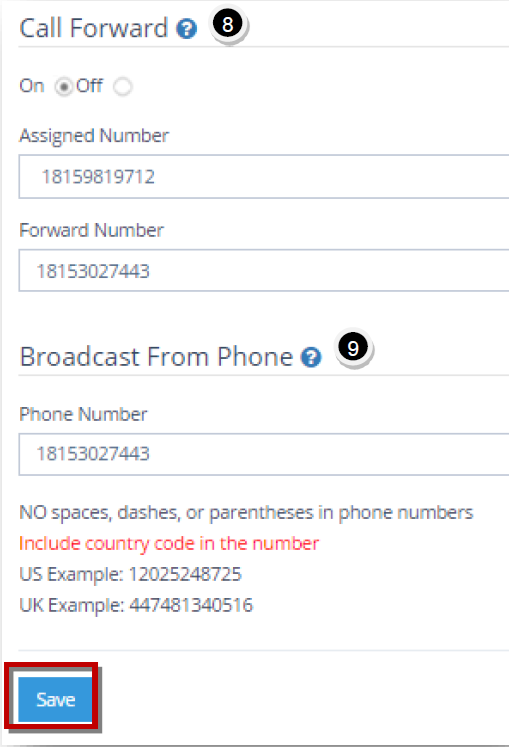Open the Broadcast From Phone help icon
The image size is (509, 747).
pos(311,357)
